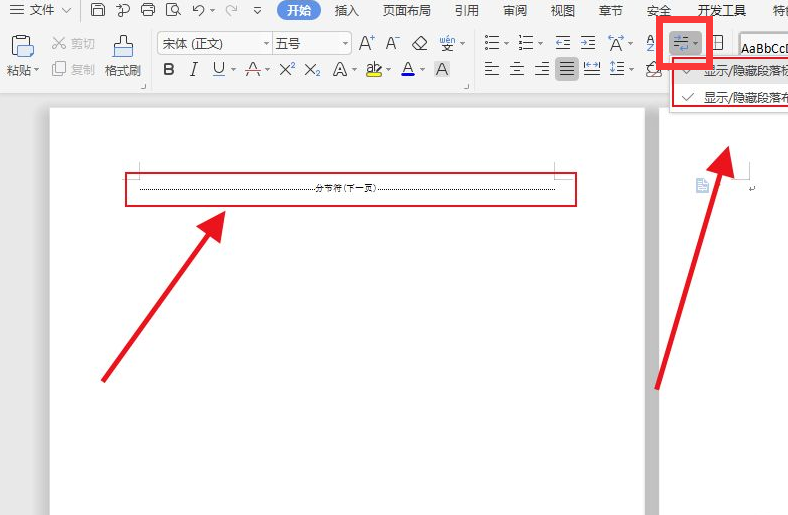
Task: Toggle Justify alignment button
Action: (567, 69)
